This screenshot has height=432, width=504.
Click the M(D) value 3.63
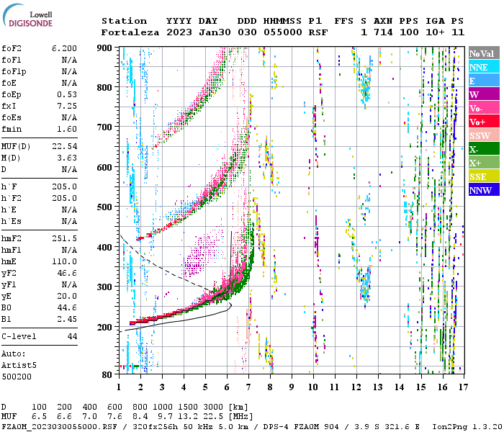coord(67,158)
